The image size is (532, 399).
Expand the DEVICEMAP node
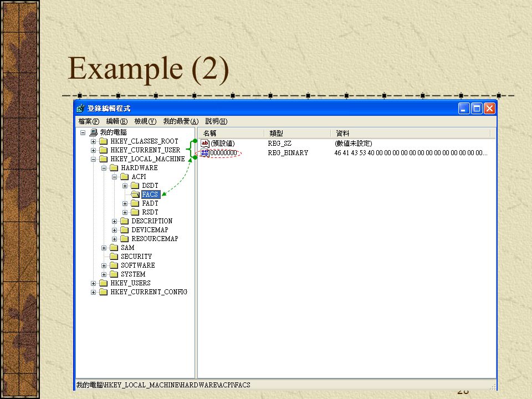(x=114, y=230)
